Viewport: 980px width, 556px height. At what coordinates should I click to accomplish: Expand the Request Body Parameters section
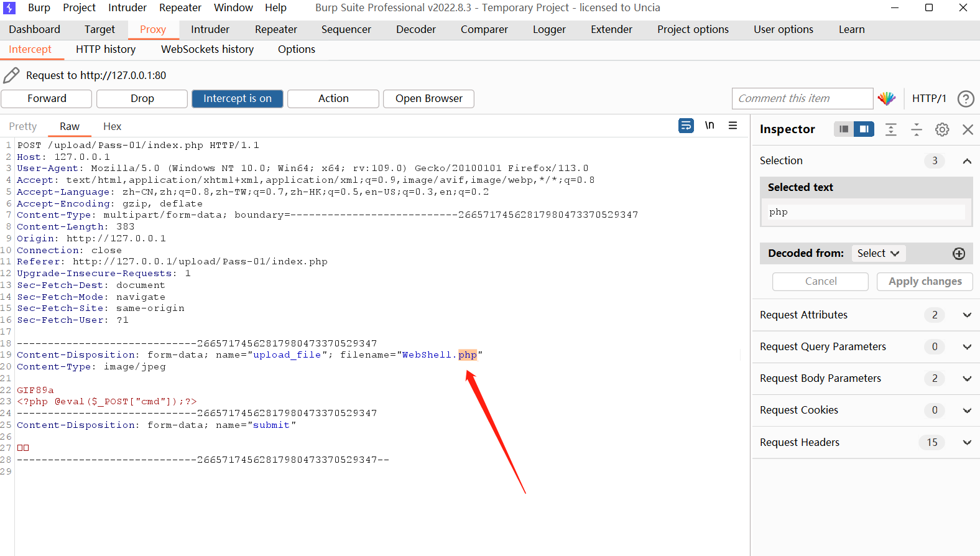point(967,379)
